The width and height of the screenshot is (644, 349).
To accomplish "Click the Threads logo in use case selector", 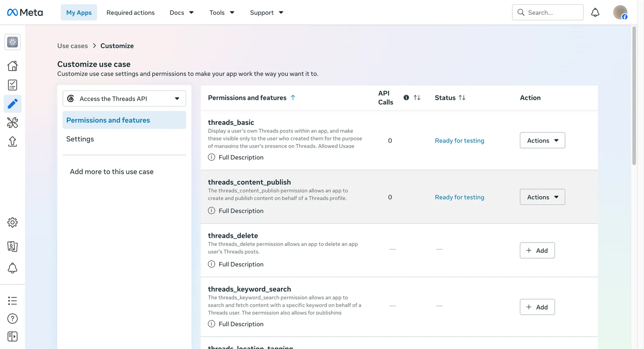I will (71, 99).
